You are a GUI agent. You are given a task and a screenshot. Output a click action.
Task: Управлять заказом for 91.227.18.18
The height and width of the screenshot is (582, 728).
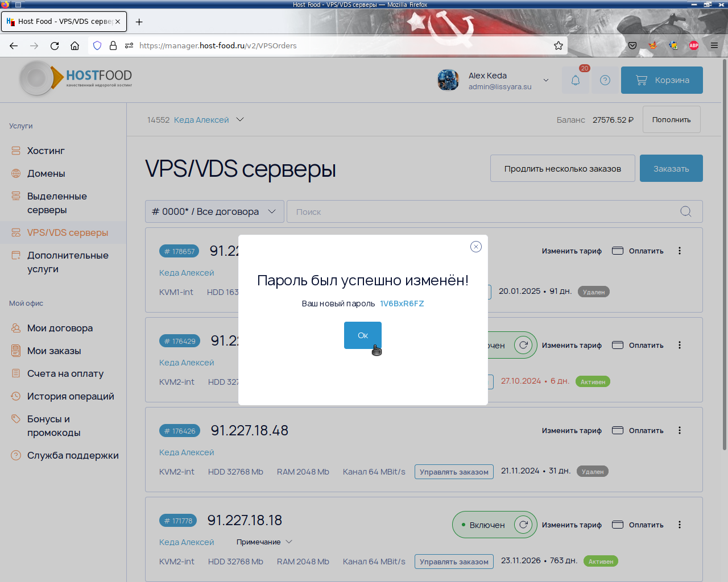point(454,562)
